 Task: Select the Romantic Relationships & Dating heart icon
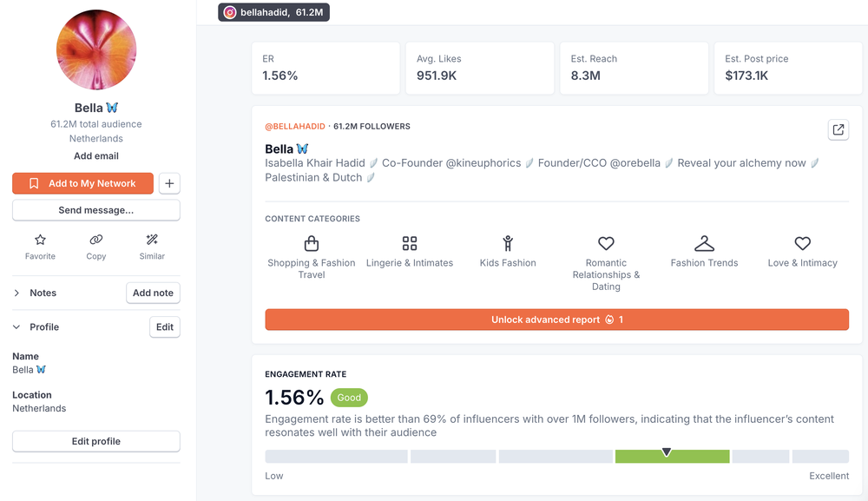(606, 243)
